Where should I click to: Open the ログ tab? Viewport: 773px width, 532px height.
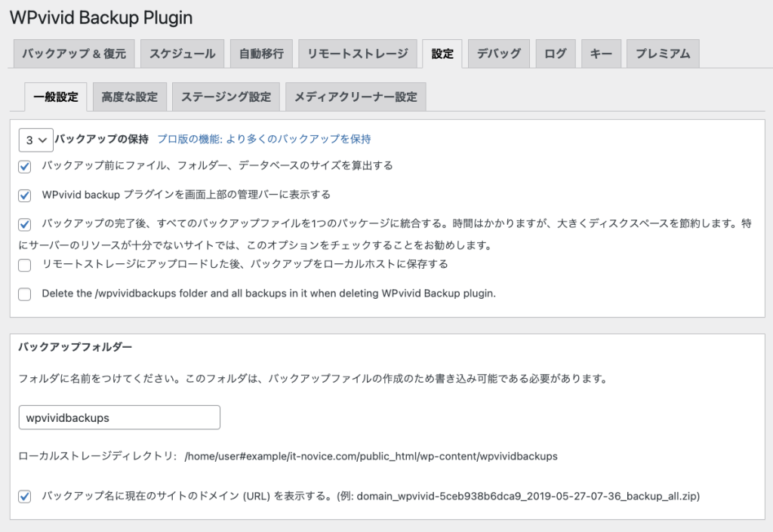pos(555,54)
